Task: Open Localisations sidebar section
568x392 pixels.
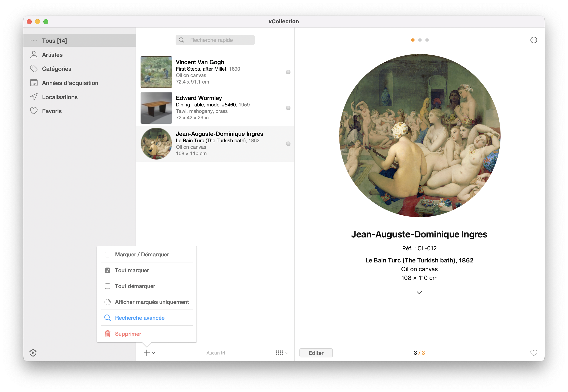Action: coord(79,97)
